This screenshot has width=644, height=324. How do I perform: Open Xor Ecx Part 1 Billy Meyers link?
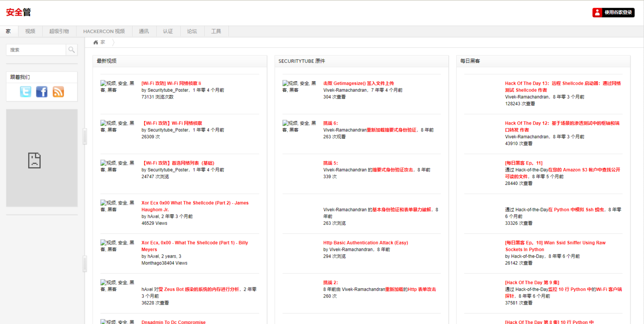pos(194,246)
